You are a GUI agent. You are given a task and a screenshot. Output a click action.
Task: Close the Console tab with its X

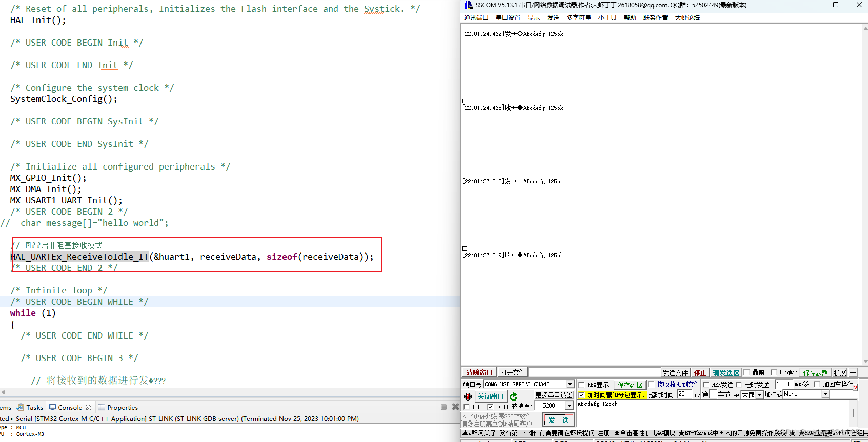click(x=89, y=407)
